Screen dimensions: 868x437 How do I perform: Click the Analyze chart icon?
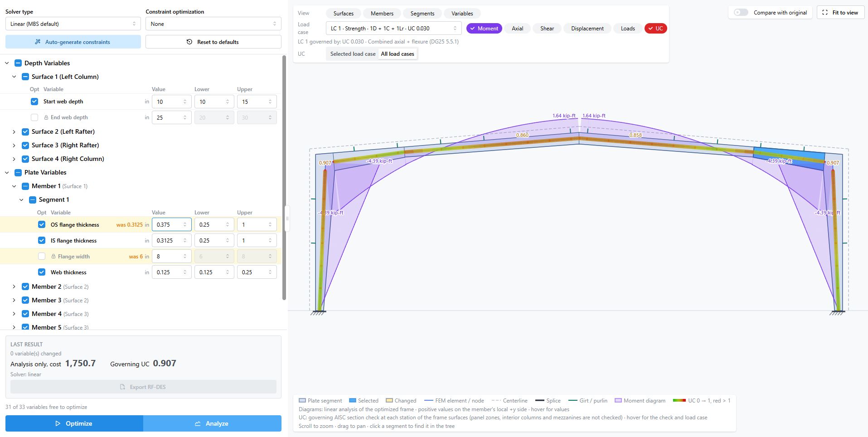click(x=198, y=423)
